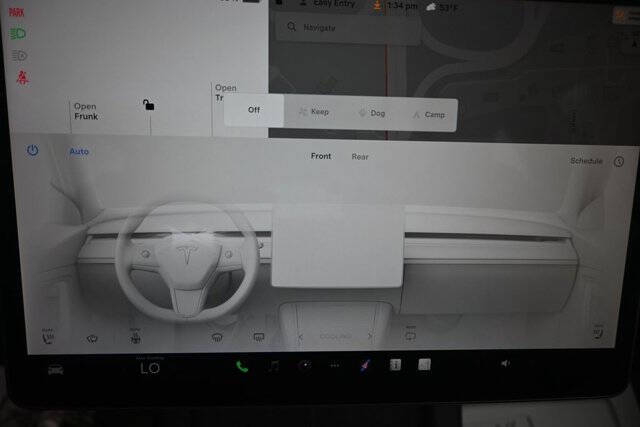640x427 pixels.
Task: Tap the center screen in the dashboard graphic
Action: tap(337, 246)
